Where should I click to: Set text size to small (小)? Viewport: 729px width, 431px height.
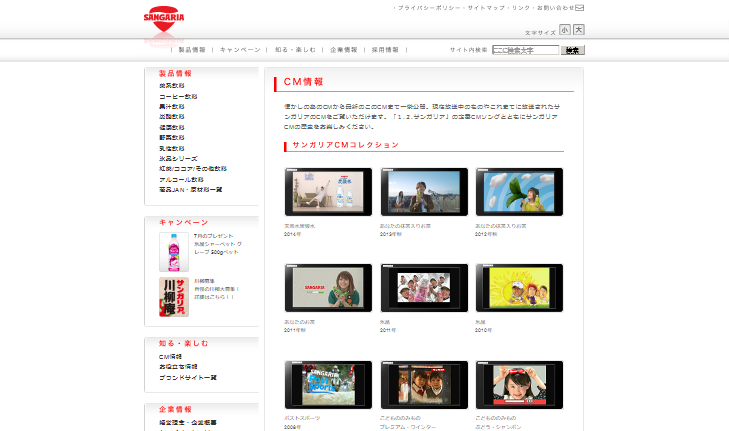point(565,30)
